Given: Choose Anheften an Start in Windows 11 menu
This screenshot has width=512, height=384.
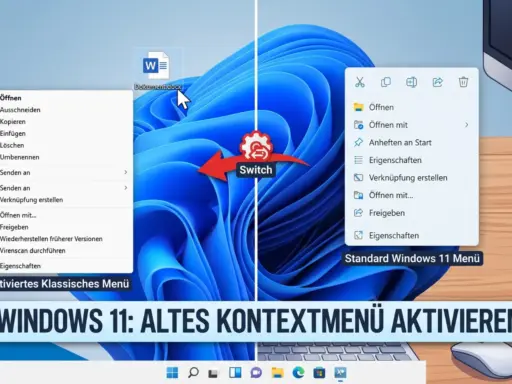Looking at the screenshot, I should tap(412, 143).
